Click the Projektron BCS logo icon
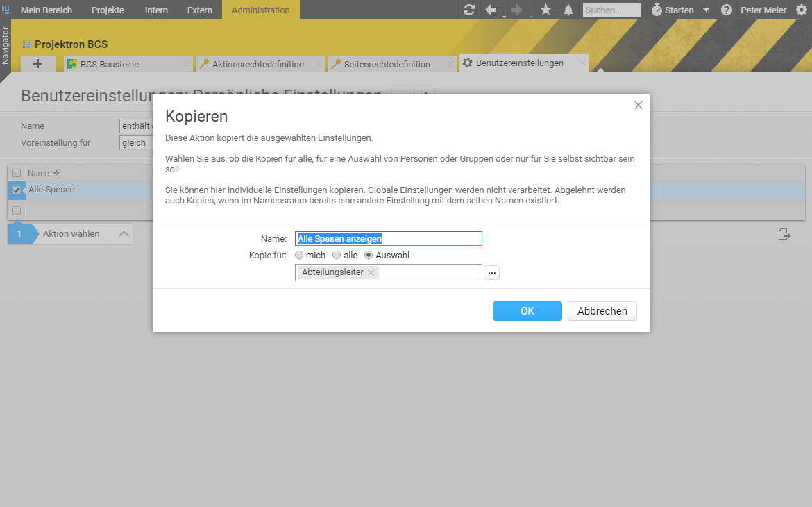Image resolution: width=812 pixels, height=507 pixels. [26, 44]
